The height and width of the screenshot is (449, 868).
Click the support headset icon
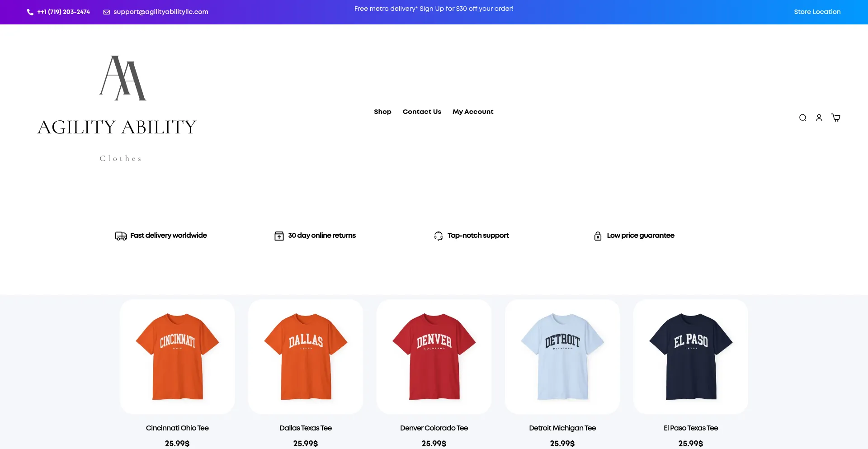tap(438, 236)
